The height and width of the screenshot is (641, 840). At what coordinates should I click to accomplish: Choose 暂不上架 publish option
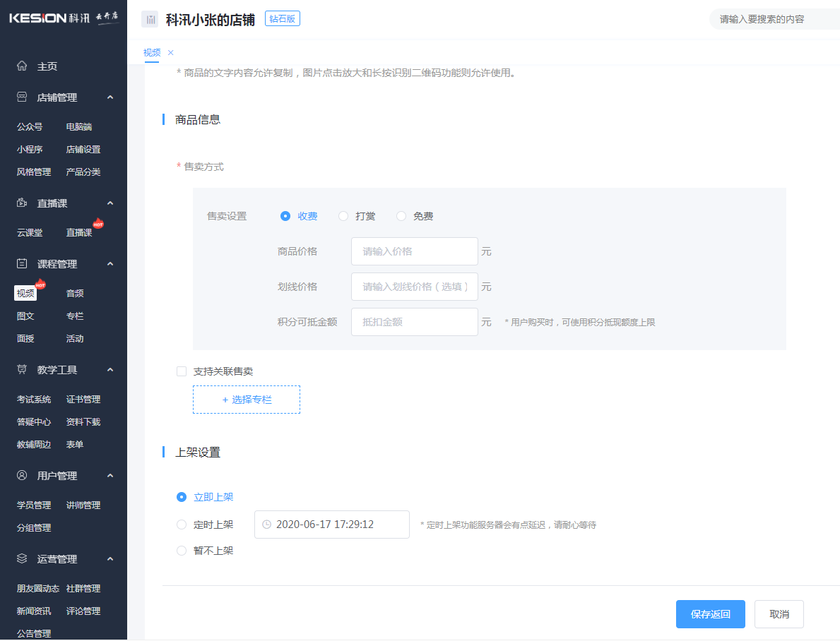coord(182,551)
